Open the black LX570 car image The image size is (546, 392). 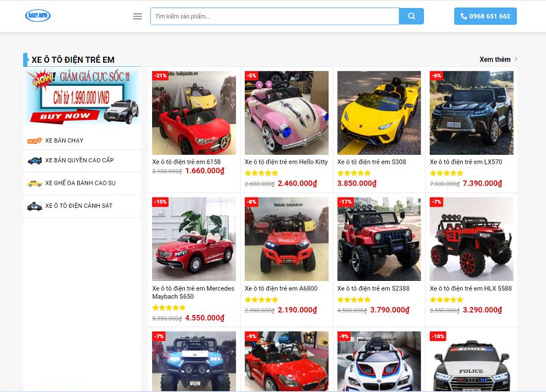coord(472,112)
